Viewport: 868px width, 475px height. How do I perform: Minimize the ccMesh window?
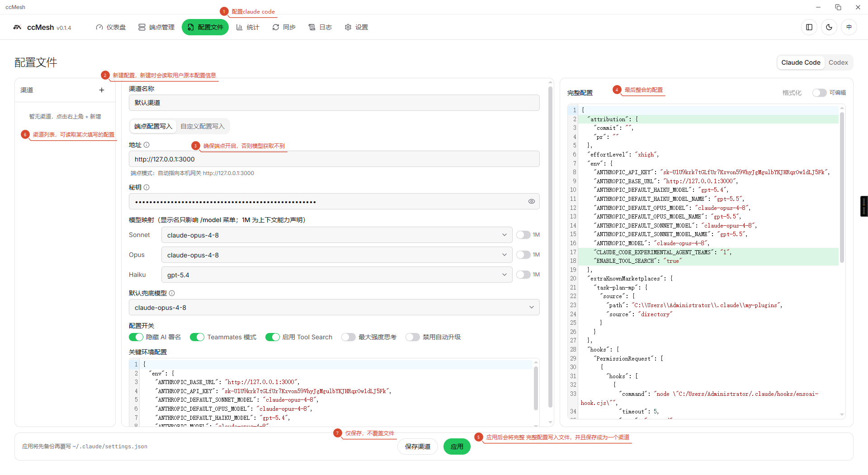[818, 7]
